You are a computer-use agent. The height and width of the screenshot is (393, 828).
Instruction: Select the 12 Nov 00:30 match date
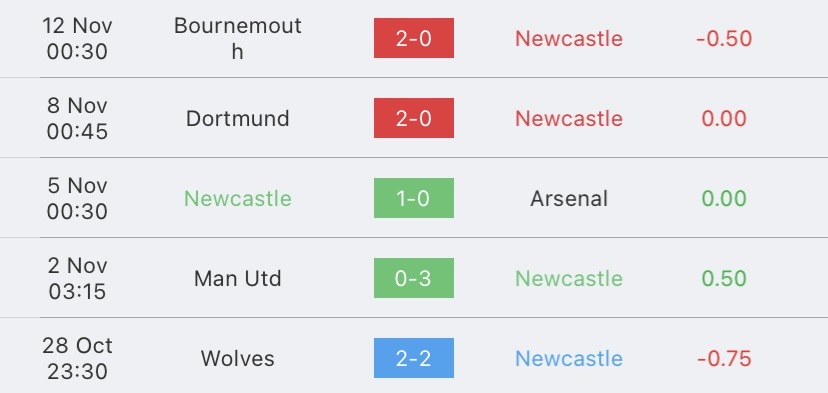pyautogui.click(x=77, y=38)
